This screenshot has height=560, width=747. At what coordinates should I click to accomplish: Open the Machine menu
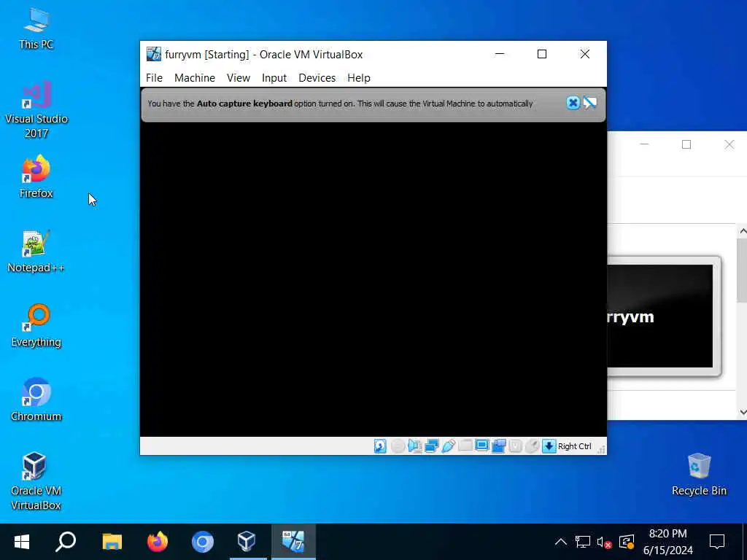click(194, 77)
